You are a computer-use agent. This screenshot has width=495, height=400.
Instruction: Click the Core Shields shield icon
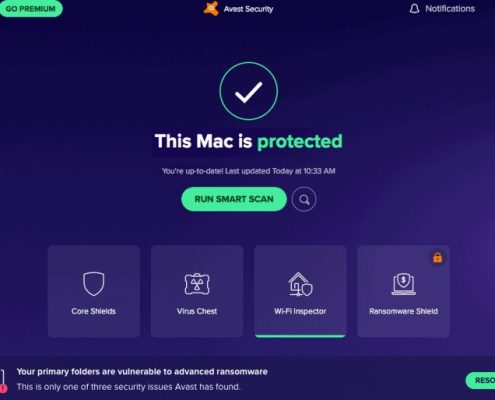94,284
